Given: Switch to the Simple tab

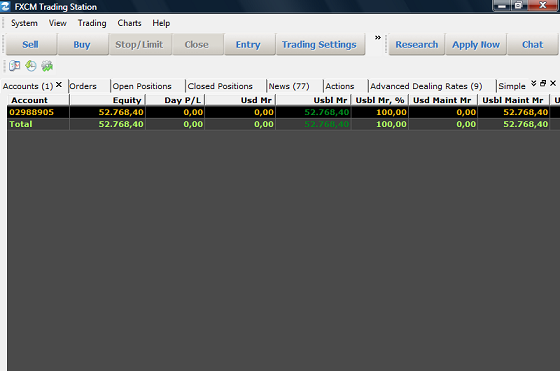Looking at the screenshot, I should [512, 86].
